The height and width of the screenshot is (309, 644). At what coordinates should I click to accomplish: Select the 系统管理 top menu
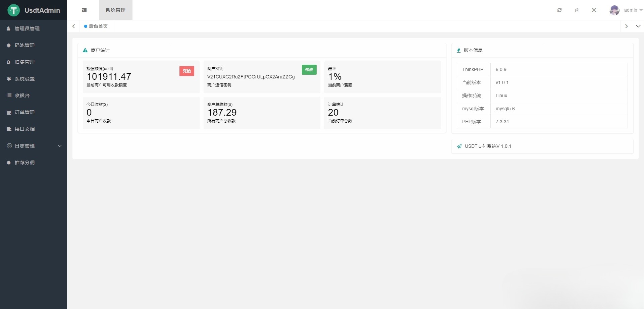(x=115, y=10)
